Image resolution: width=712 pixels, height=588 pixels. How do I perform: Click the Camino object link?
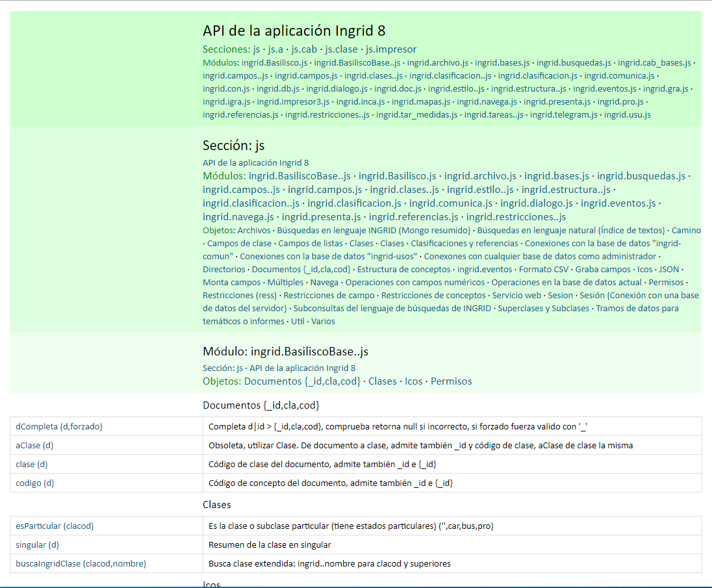[686, 230]
